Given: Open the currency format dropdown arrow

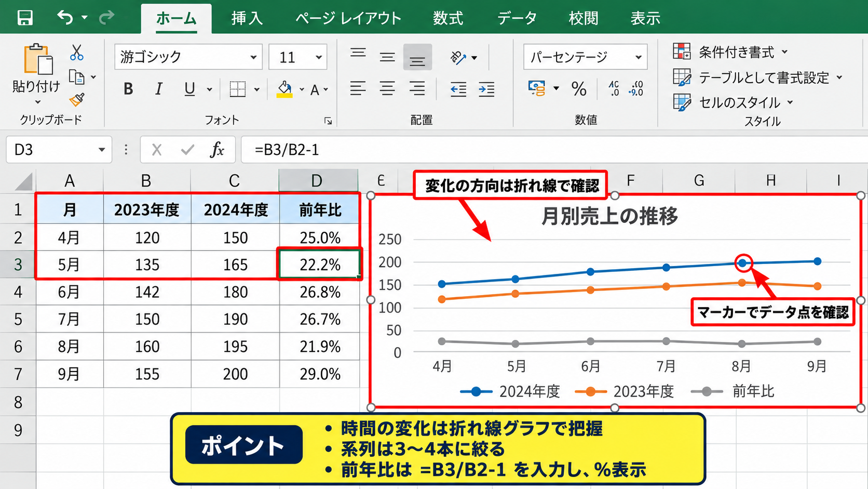Looking at the screenshot, I should click(x=556, y=88).
